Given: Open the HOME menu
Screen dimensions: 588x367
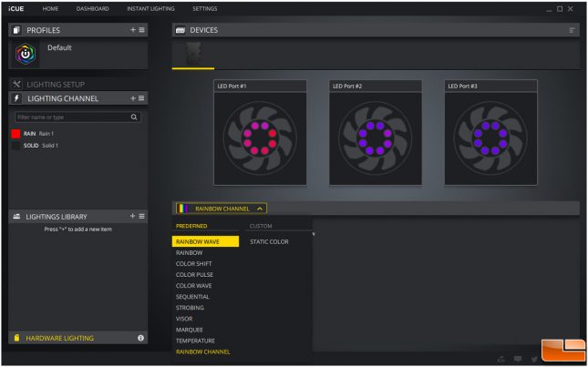Looking at the screenshot, I should pos(50,8).
